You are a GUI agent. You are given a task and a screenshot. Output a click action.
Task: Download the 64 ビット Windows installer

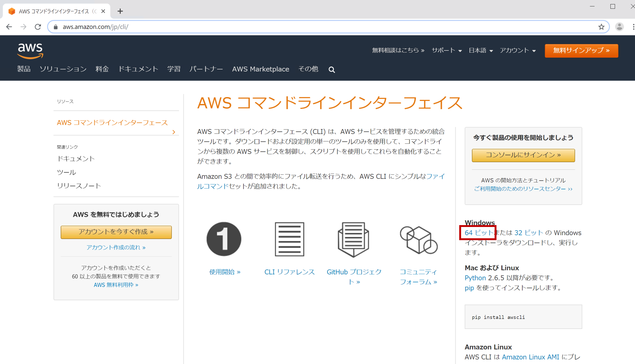point(479,233)
